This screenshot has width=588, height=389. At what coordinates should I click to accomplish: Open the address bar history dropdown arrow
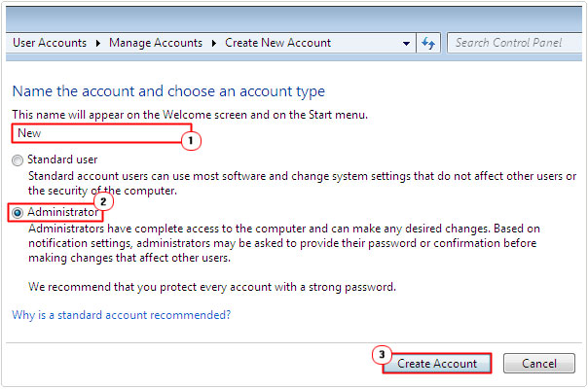406,44
